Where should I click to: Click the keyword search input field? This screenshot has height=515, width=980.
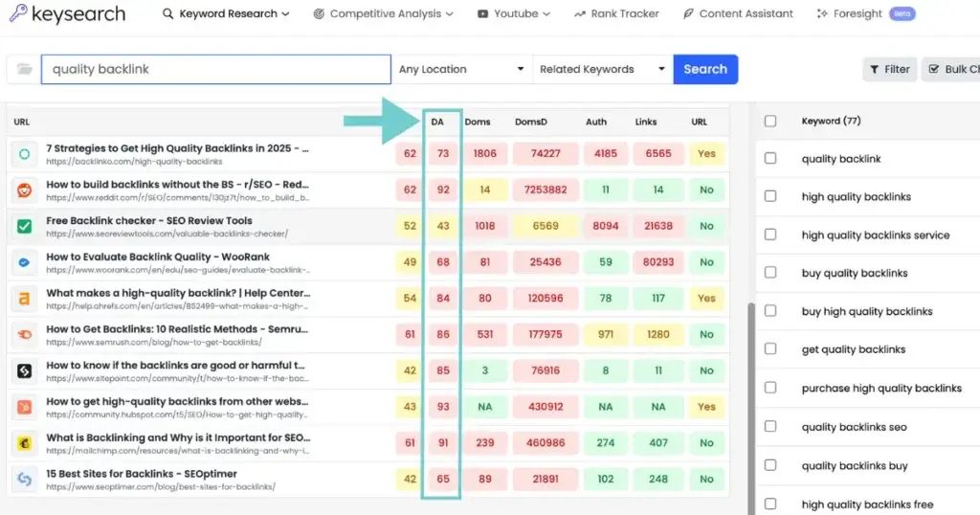(x=216, y=69)
